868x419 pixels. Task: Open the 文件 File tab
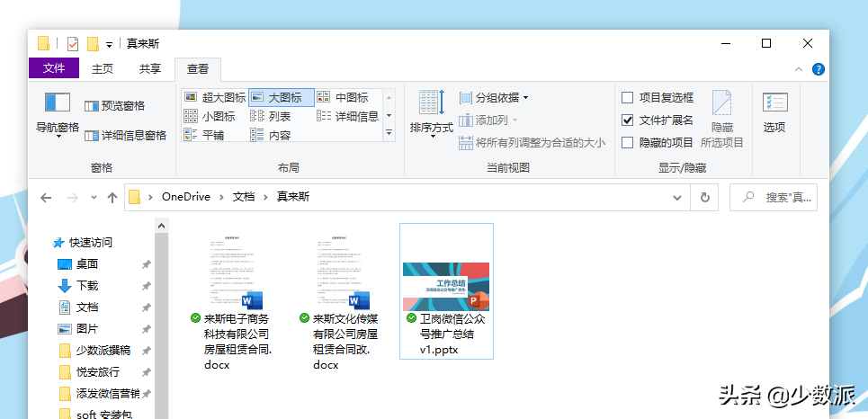pyautogui.click(x=54, y=68)
